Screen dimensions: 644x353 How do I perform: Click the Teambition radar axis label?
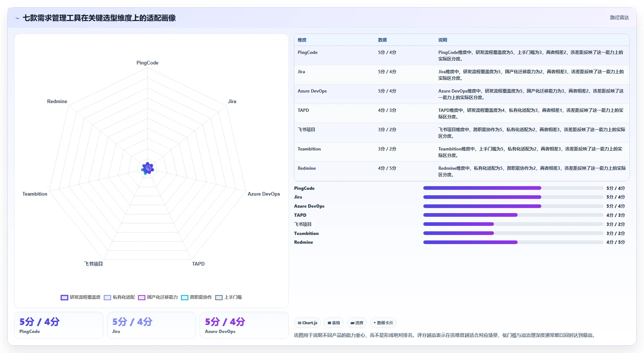pyautogui.click(x=35, y=194)
